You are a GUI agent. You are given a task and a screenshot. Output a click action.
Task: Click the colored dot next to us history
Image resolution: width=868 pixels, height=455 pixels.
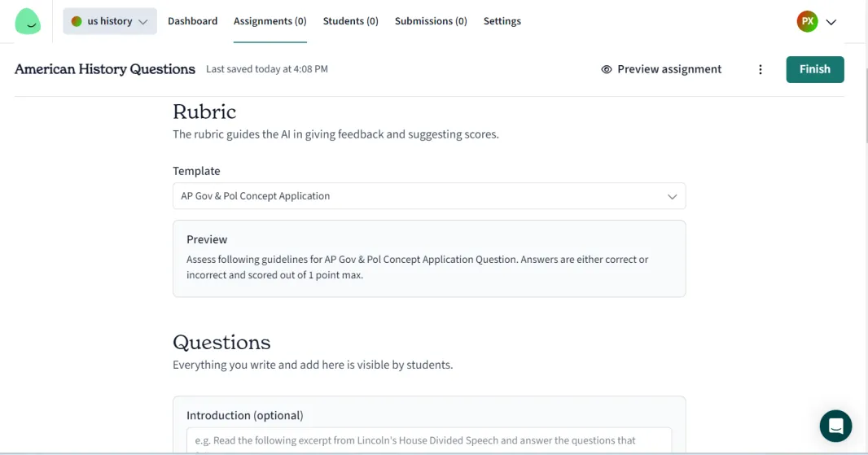click(77, 21)
